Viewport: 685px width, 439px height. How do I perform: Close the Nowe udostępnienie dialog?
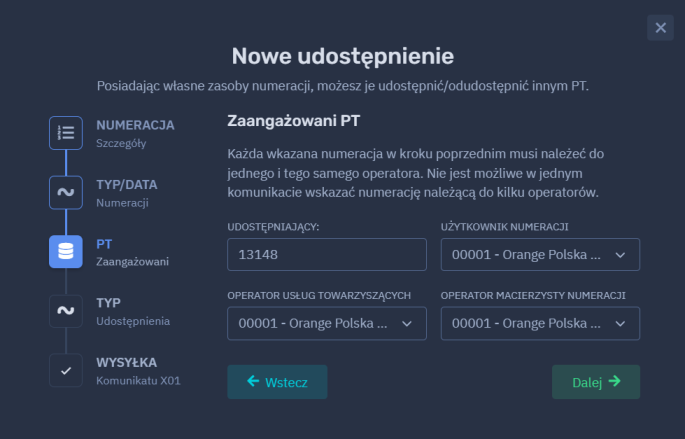(660, 28)
